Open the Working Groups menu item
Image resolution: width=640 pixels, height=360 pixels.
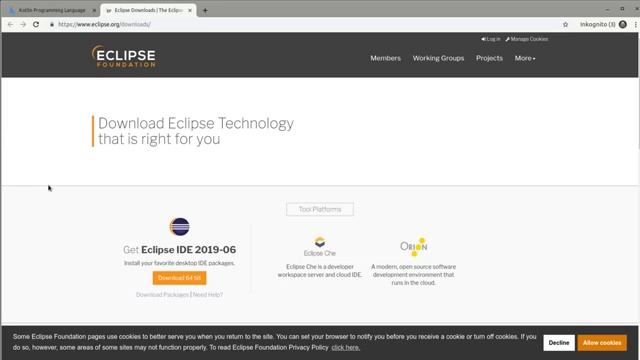pos(438,58)
